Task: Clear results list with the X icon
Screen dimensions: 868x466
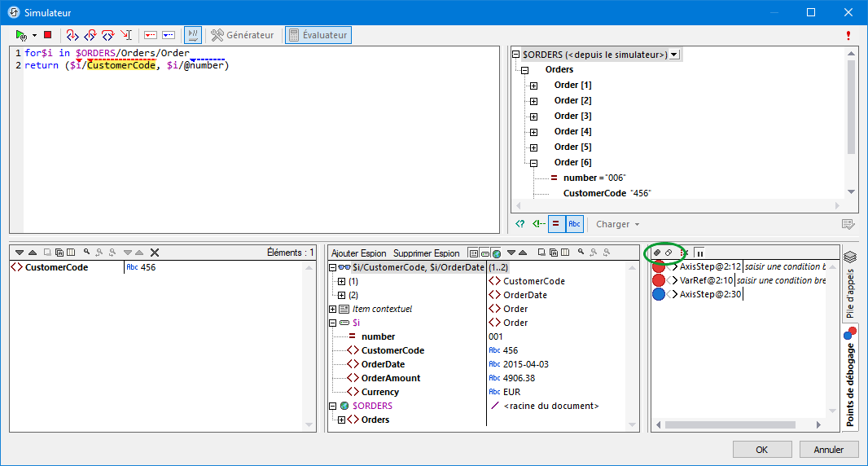Action: point(155,253)
